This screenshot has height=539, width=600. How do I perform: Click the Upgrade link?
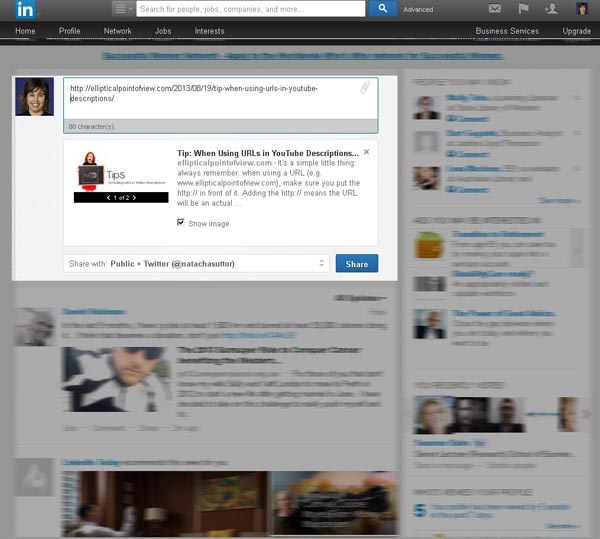[x=577, y=31]
